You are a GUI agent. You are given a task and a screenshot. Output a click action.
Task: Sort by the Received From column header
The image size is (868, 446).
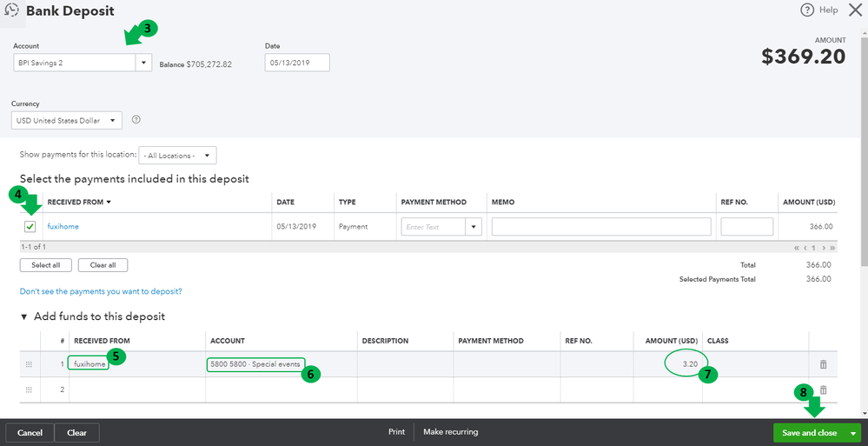[x=79, y=203]
